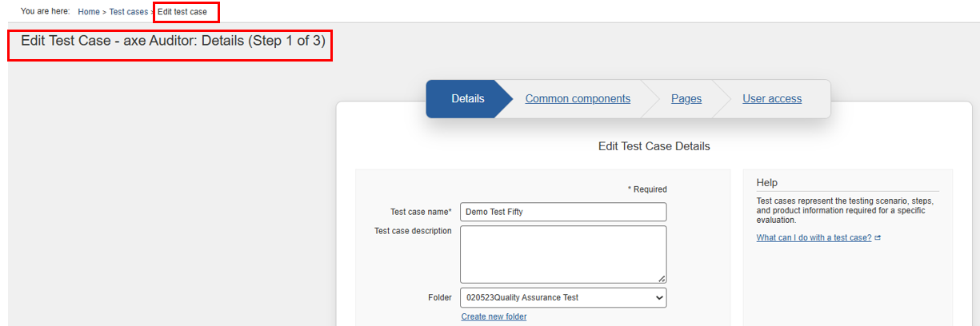
Task: Open the Common components step
Action: [578, 99]
